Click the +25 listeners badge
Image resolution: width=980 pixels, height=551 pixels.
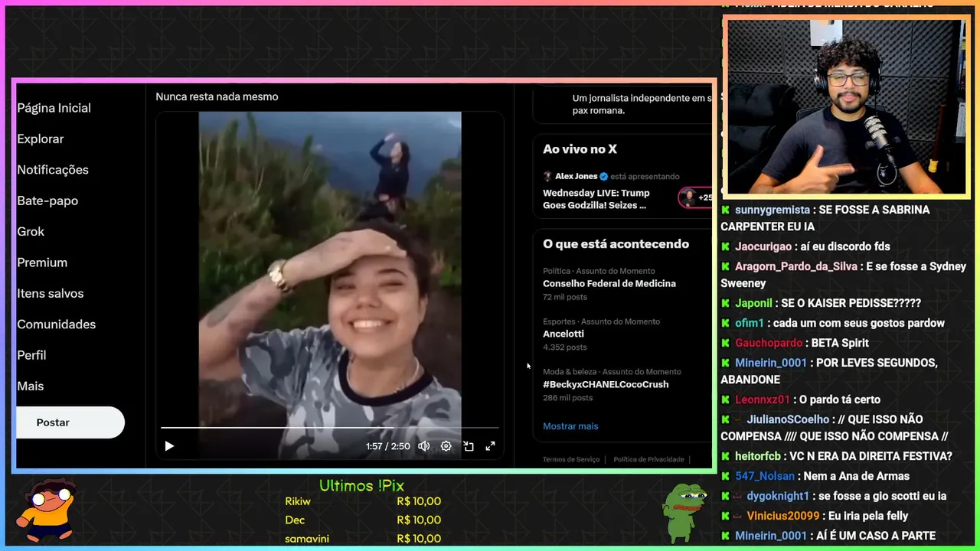(x=695, y=197)
